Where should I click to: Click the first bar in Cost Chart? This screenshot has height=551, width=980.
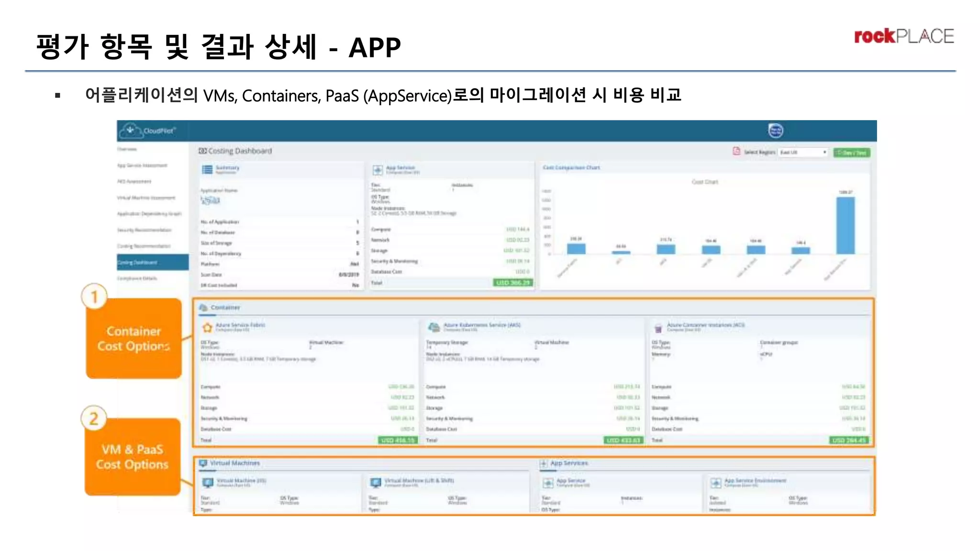(576, 248)
